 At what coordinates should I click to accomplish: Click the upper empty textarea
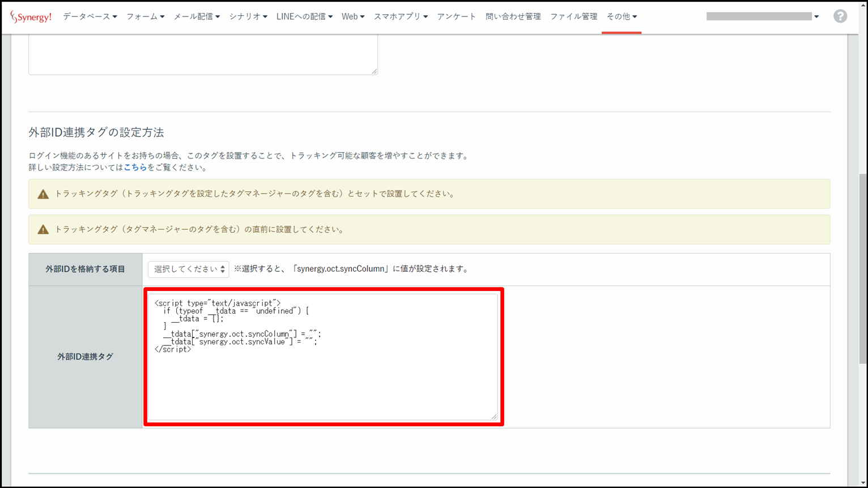pos(203,54)
